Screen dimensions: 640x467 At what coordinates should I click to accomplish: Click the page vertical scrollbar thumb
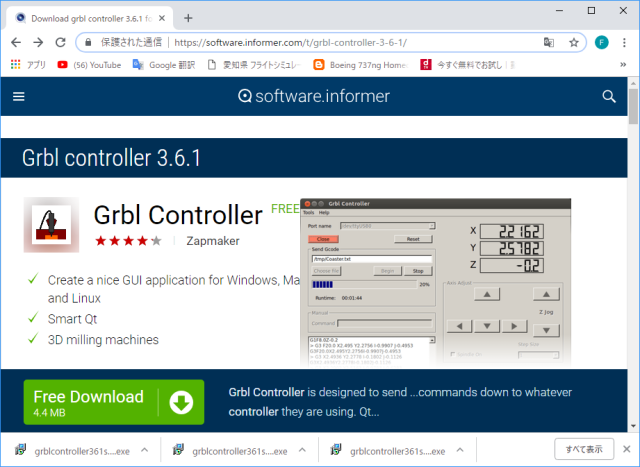633,106
